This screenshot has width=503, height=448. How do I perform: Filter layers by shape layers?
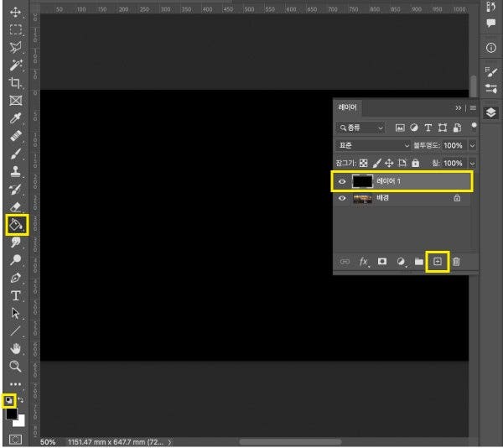(x=443, y=128)
